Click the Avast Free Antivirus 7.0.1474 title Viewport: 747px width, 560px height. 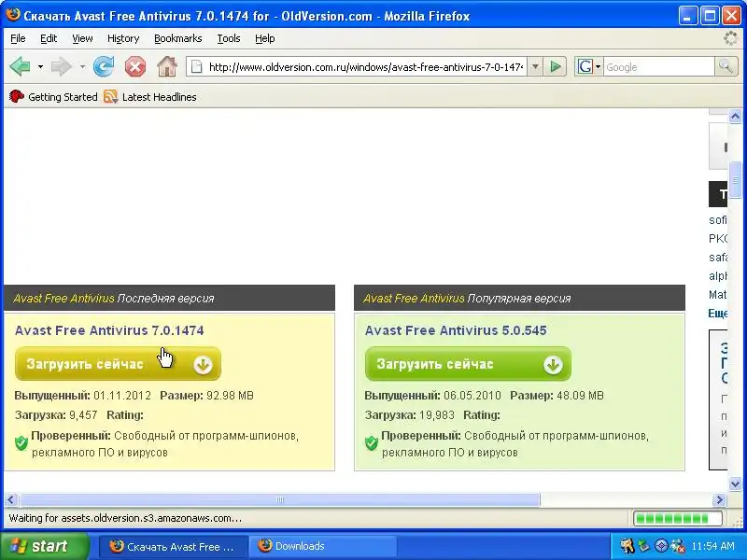click(109, 330)
